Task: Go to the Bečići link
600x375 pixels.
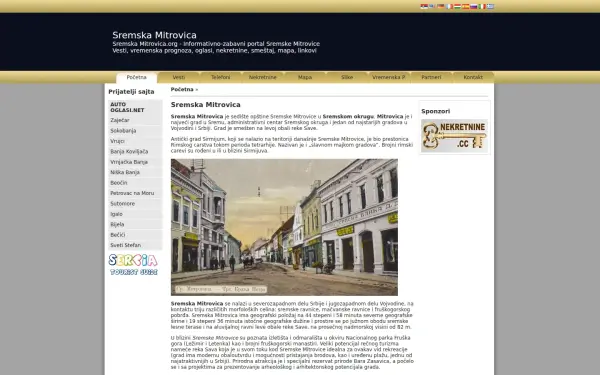Action: [135, 235]
